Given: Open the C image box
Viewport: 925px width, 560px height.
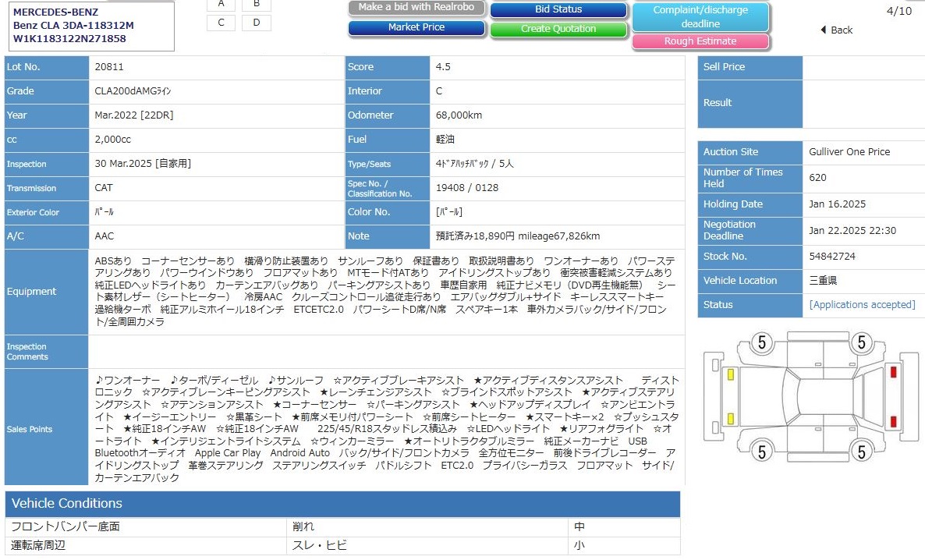Looking at the screenshot, I should point(222,22).
